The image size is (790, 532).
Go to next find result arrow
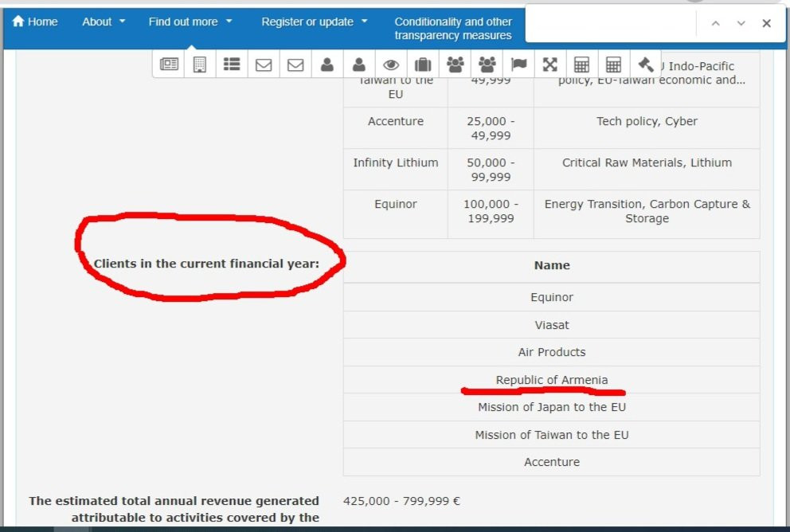point(741,23)
